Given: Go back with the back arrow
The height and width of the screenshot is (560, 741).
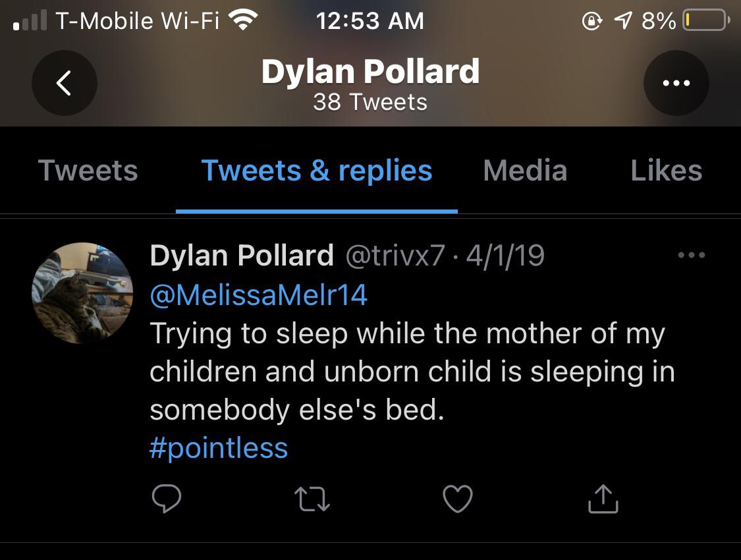Looking at the screenshot, I should coord(64,83).
